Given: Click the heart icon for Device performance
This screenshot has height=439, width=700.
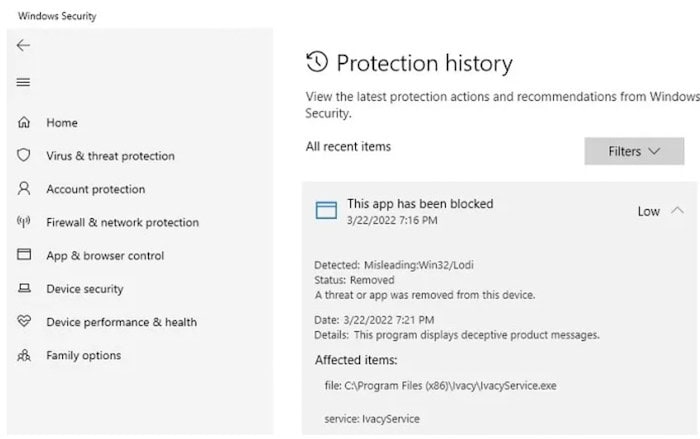Looking at the screenshot, I should (24, 321).
